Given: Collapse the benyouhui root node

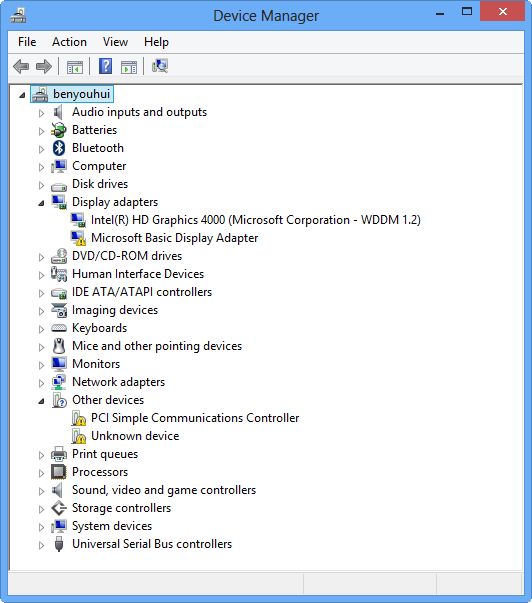Looking at the screenshot, I should click(x=22, y=95).
